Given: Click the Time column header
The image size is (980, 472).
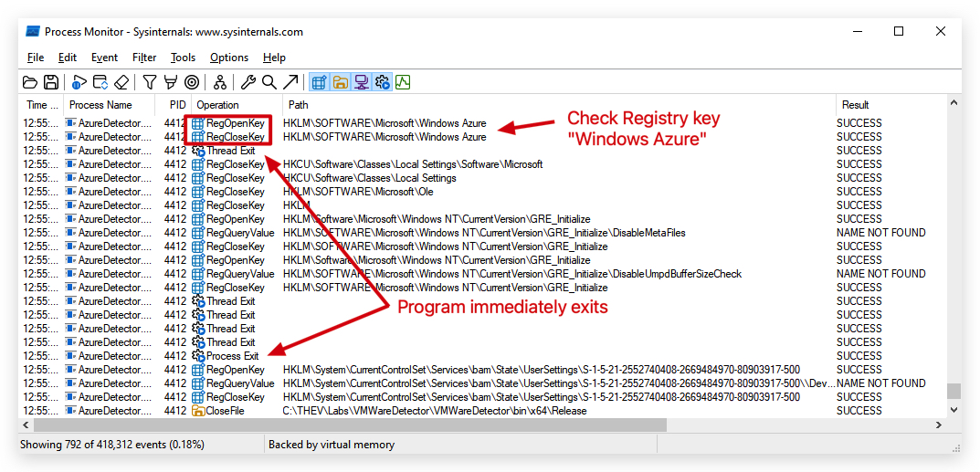Looking at the screenshot, I should click(x=43, y=105).
